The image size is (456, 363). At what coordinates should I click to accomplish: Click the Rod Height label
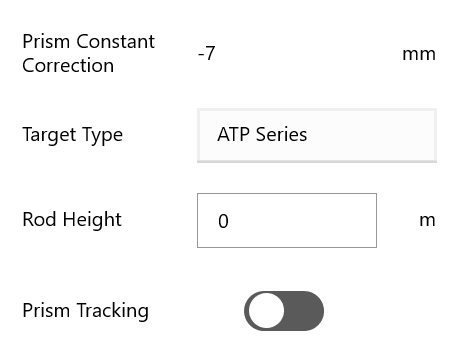click(72, 220)
